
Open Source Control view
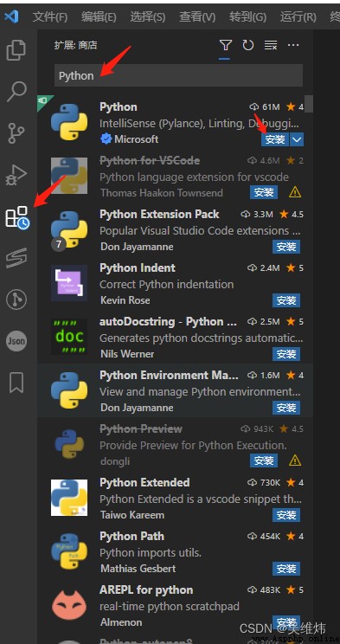[16, 133]
